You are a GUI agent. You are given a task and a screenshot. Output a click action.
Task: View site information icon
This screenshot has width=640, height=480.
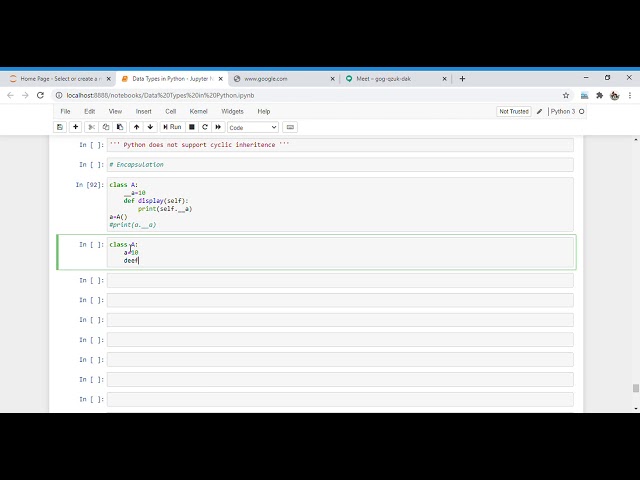tap(59, 95)
